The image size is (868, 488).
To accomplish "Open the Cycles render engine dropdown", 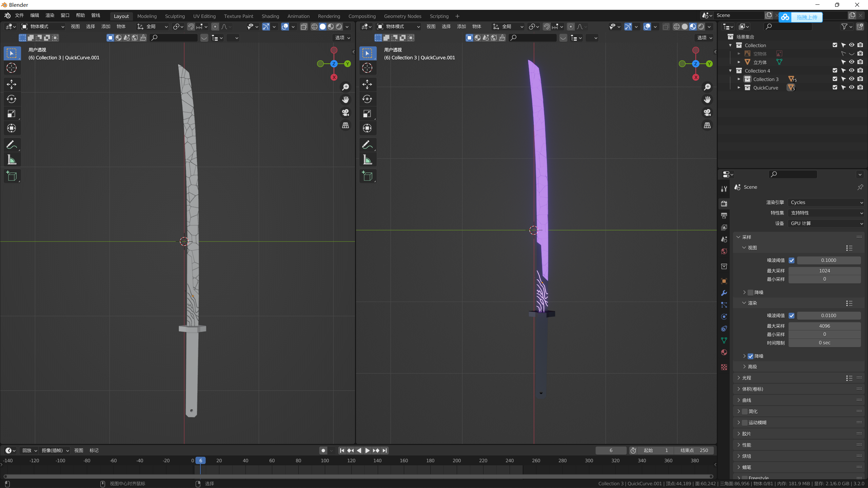I will tap(826, 202).
